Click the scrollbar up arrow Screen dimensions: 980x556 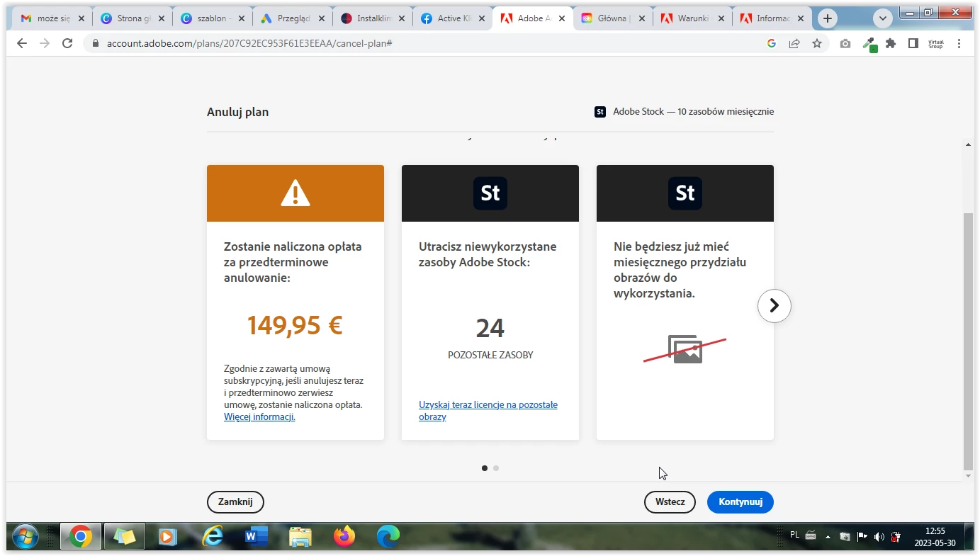(x=969, y=144)
